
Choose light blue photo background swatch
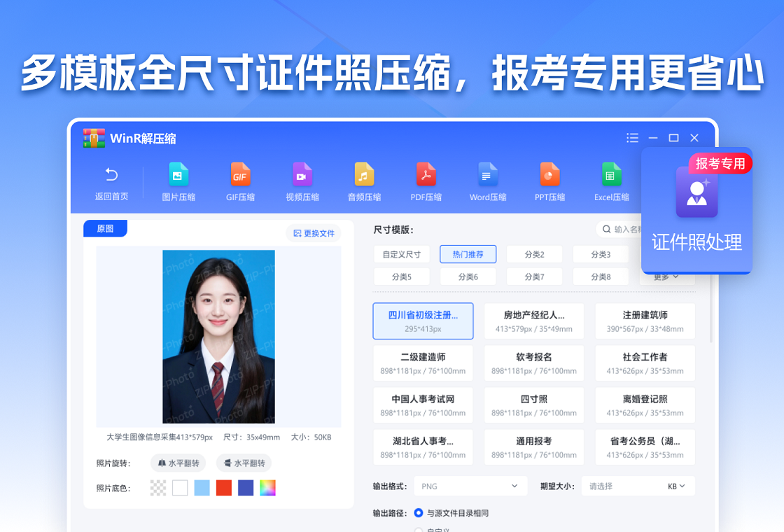(x=202, y=487)
